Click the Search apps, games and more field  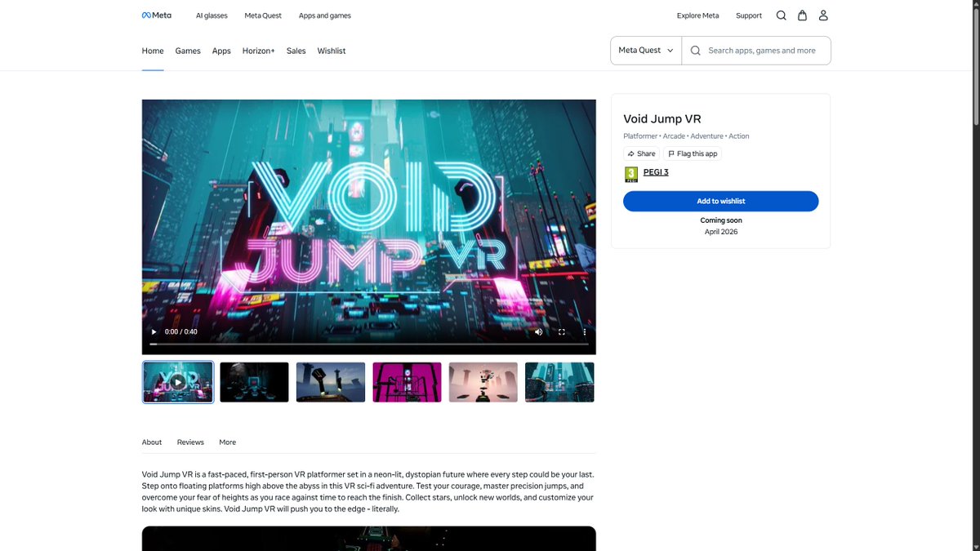756,51
